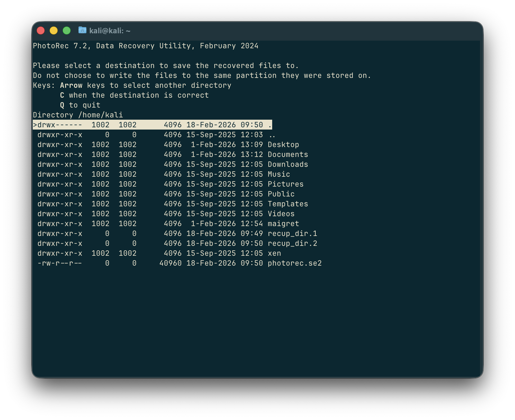The height and width of the screenshot is (420, 515).
Task: Pick the Documents directory entry
Action: click(x=287, y=155)
